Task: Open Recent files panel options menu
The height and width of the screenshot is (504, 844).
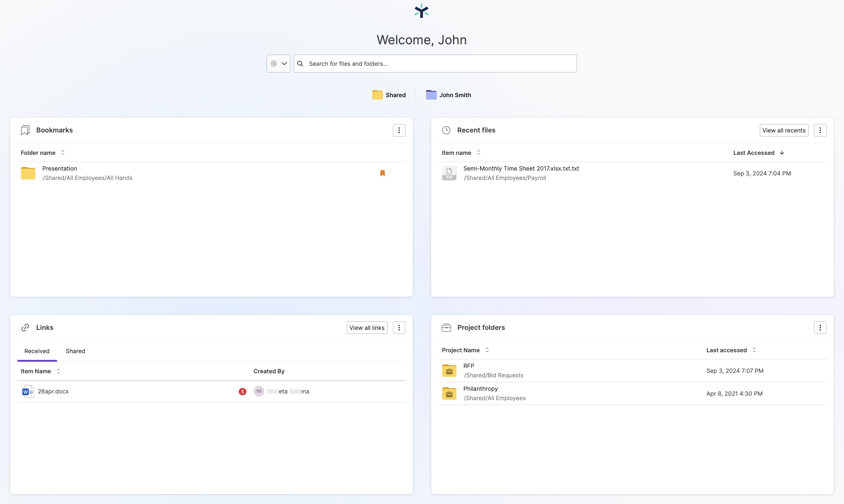Action: (820, 130)
